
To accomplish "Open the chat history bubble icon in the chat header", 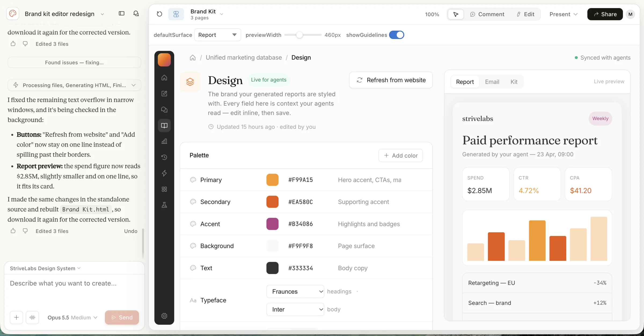I will pyautogui.click(x=136, y=13).
